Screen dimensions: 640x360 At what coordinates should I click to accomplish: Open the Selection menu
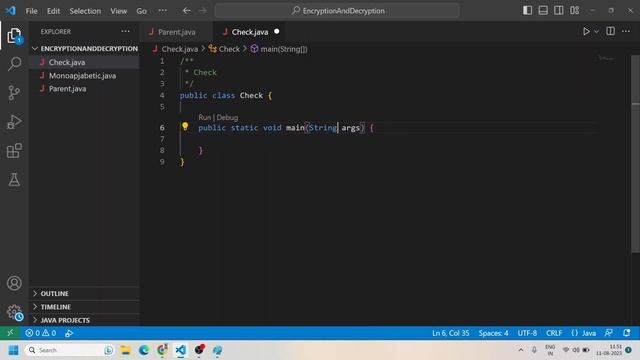pyautogui.click(x=85, y=11)
